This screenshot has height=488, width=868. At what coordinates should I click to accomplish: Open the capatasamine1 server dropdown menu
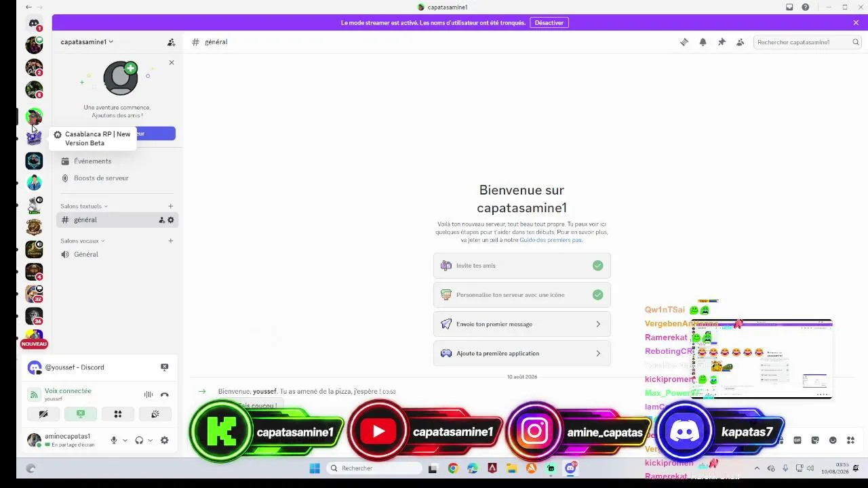tap(87, 42)
